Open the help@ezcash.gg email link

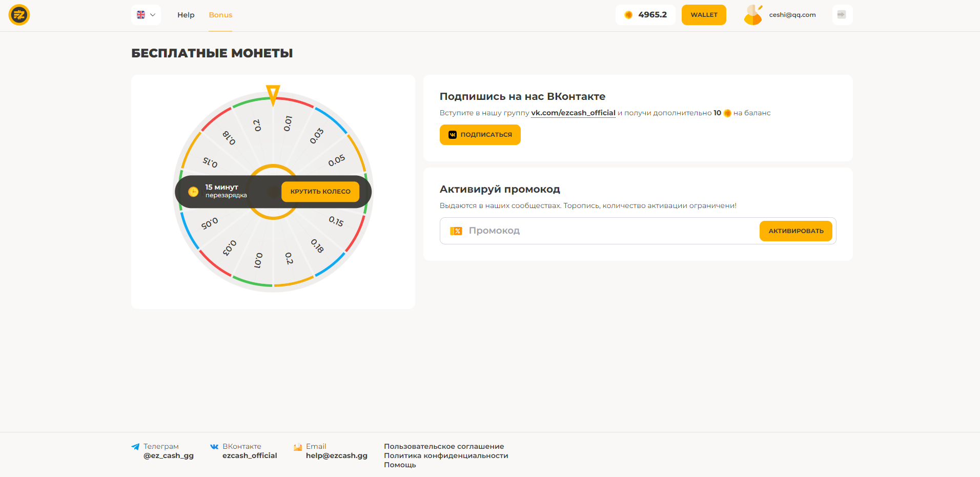coord(336,455)
